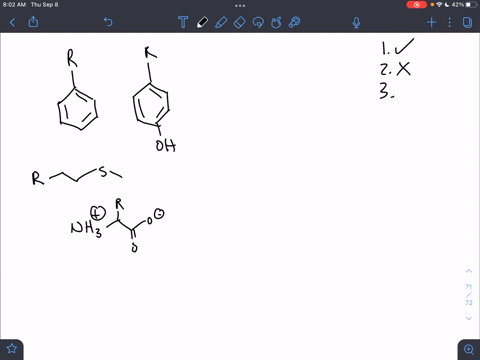The width and height of the screenshot is (480, 360).
Task: Undo the last stroke
Action: pyautogui.click(x=108, y=22)
